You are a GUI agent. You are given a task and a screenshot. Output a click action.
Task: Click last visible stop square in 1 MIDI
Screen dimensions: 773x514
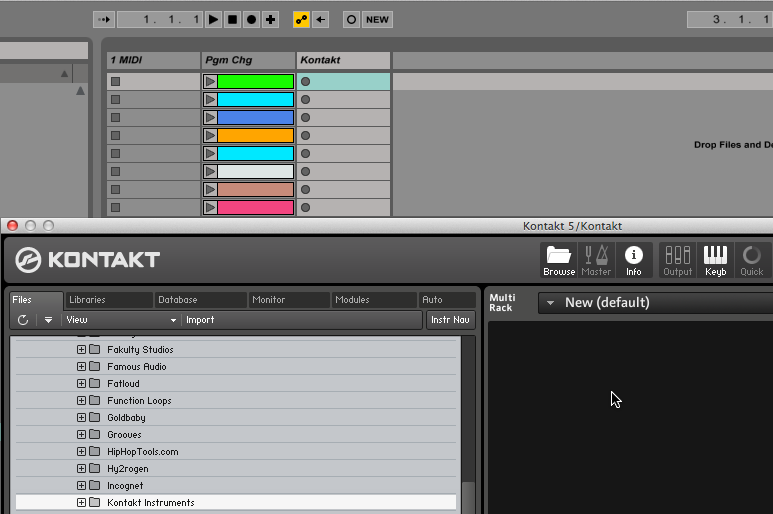click(115, 207)
